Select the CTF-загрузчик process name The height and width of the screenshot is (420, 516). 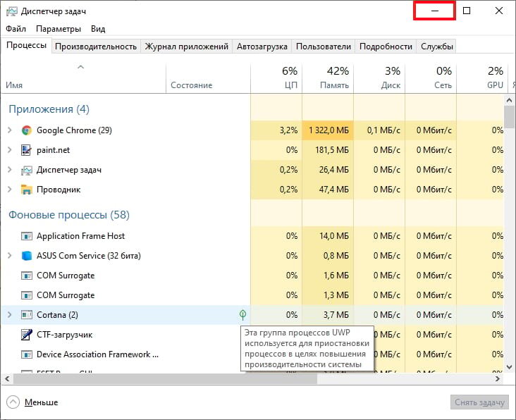coord(65,335)
